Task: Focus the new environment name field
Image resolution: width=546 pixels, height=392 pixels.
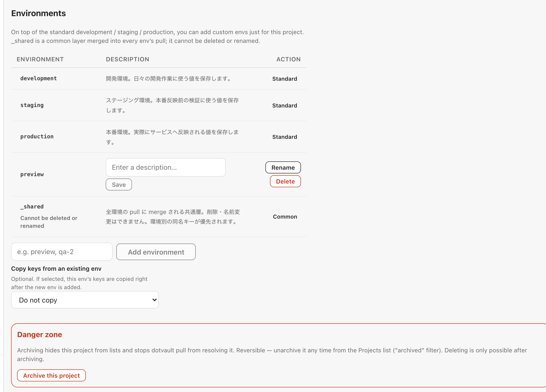Action: tap(62, 252)
